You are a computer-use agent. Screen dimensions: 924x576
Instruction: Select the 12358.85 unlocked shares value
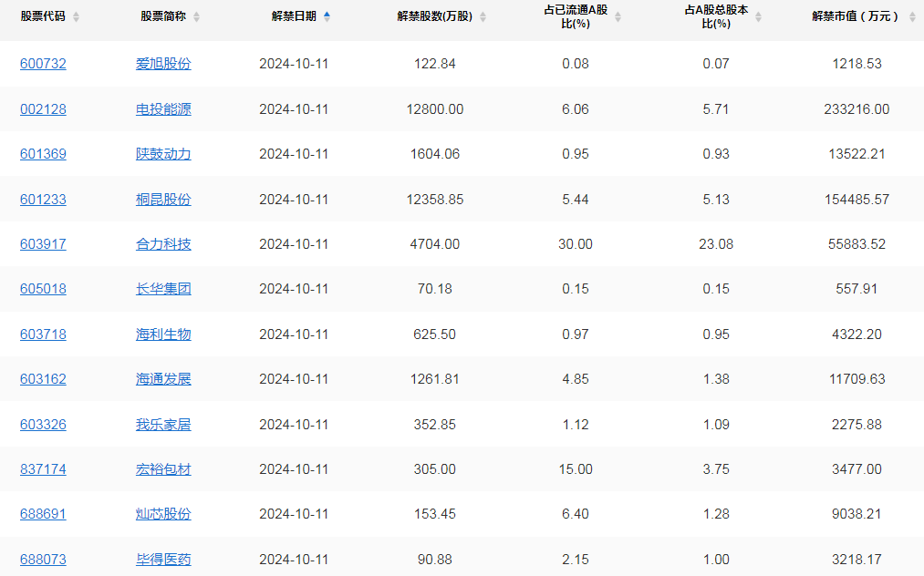click(435, 200)
